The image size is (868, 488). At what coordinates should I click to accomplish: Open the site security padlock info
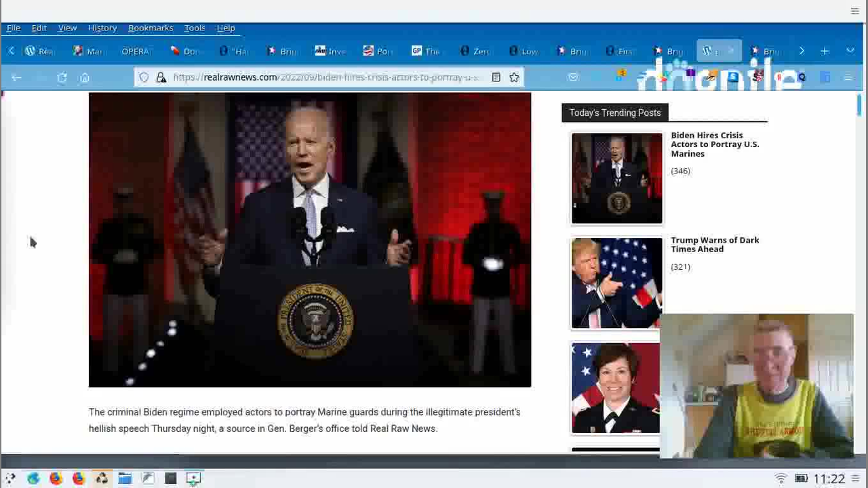(x=161, y=77)
